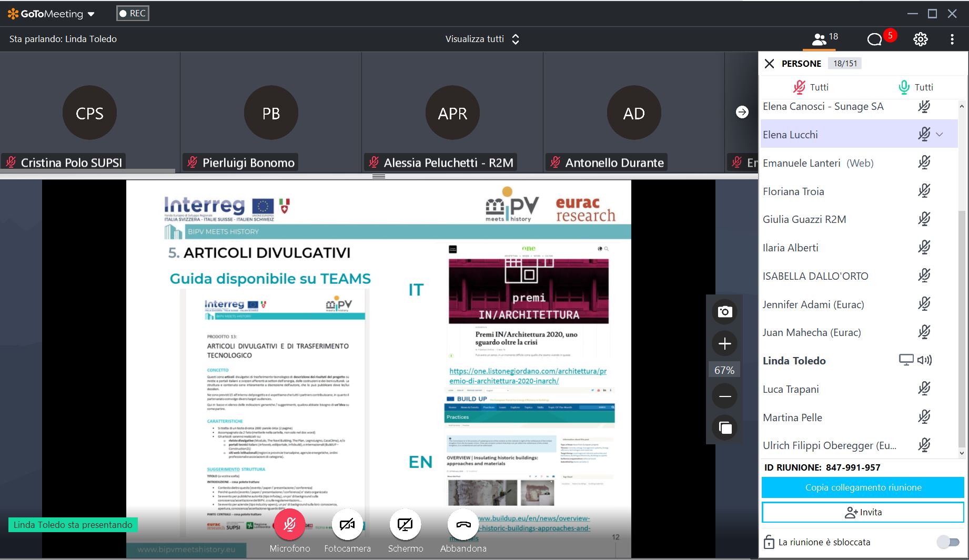Select Luca Trapani in participant list
Screen dimensions: 969x560
coord(859,389)
